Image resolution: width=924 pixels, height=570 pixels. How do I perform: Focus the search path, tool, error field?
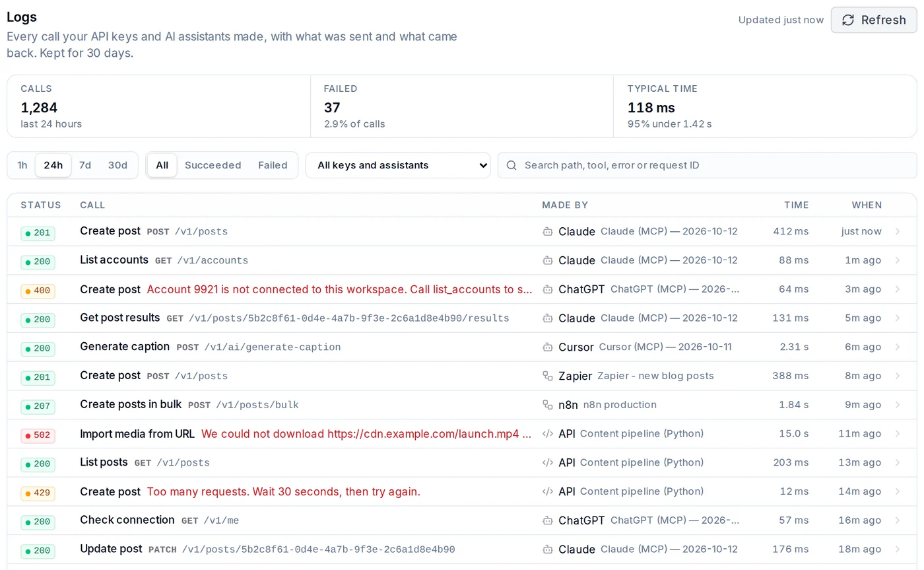(707, 165)
